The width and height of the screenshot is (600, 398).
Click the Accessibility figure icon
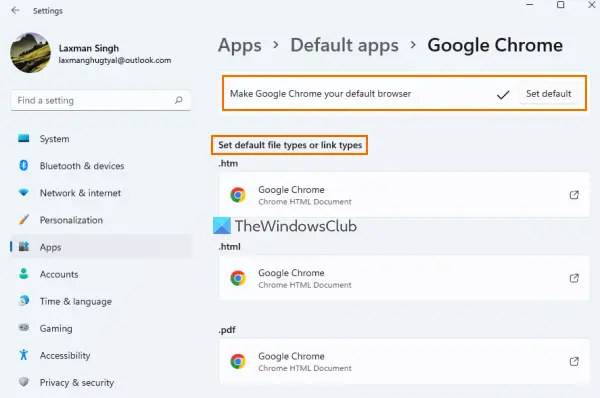pos(24,355)
